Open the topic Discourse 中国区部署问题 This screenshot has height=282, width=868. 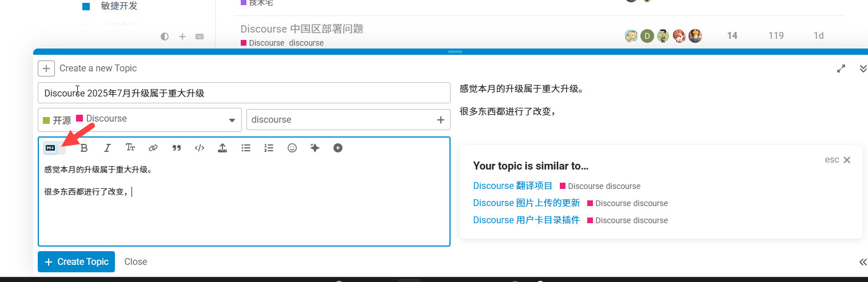pyautogui.click(x=302, y=29)
